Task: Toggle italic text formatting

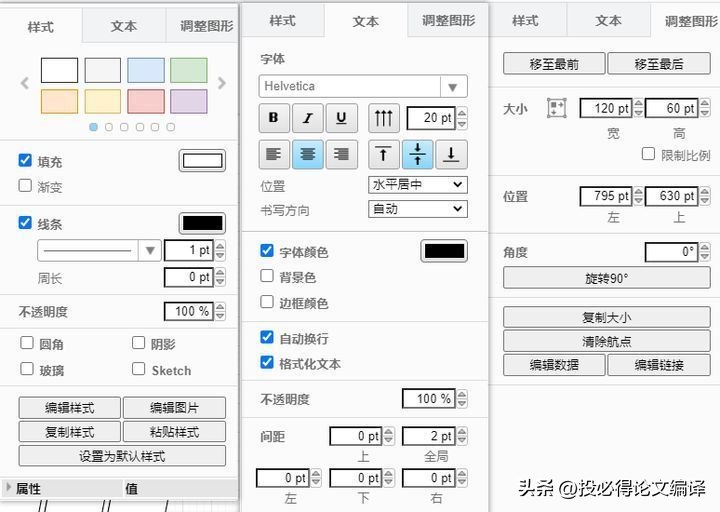Action: 308,118
